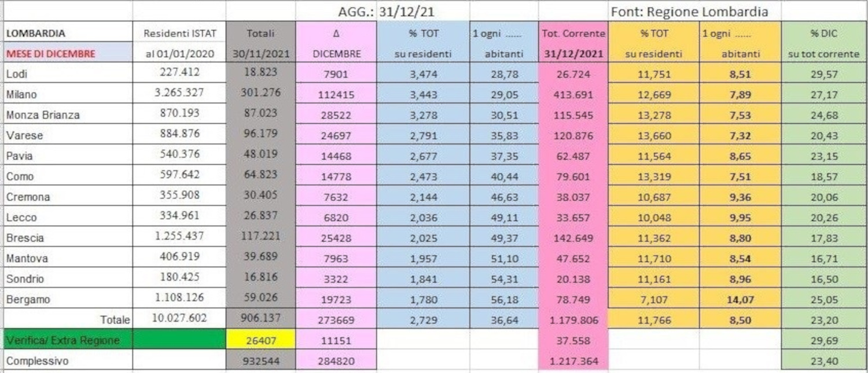Select the Residenti ISTAT header cell
The width and height of the screenshot is (868, 373).
click(179, 34)
